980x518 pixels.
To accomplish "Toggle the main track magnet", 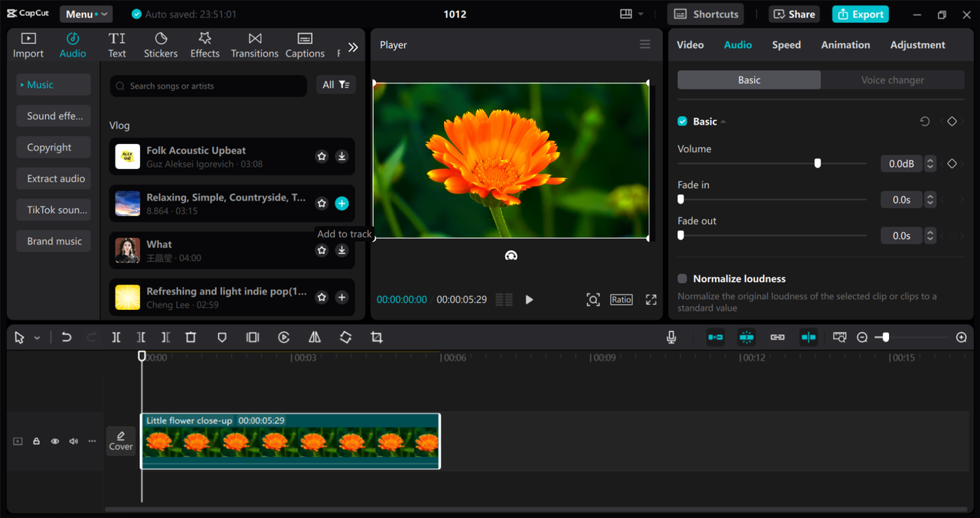I will (x=715, y=337).
